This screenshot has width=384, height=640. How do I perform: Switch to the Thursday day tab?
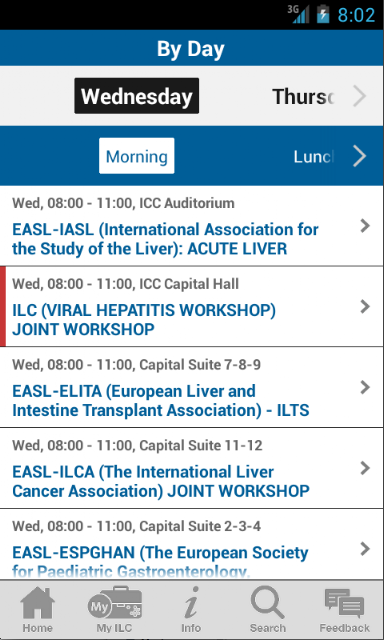click(x=303, y=96)
